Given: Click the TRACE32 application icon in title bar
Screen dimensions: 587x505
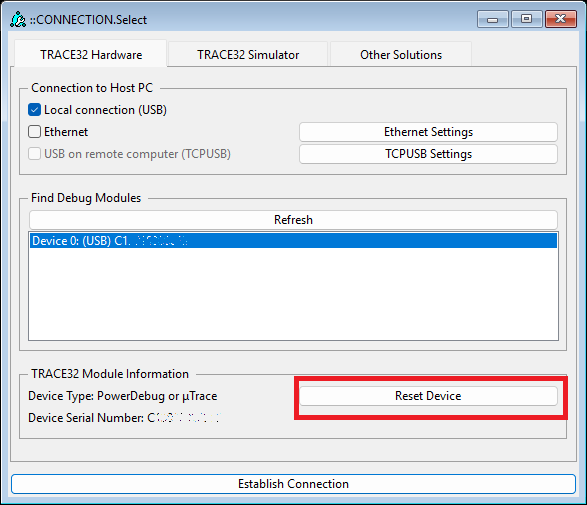Looking at the screenshot, I should (18, 19).
